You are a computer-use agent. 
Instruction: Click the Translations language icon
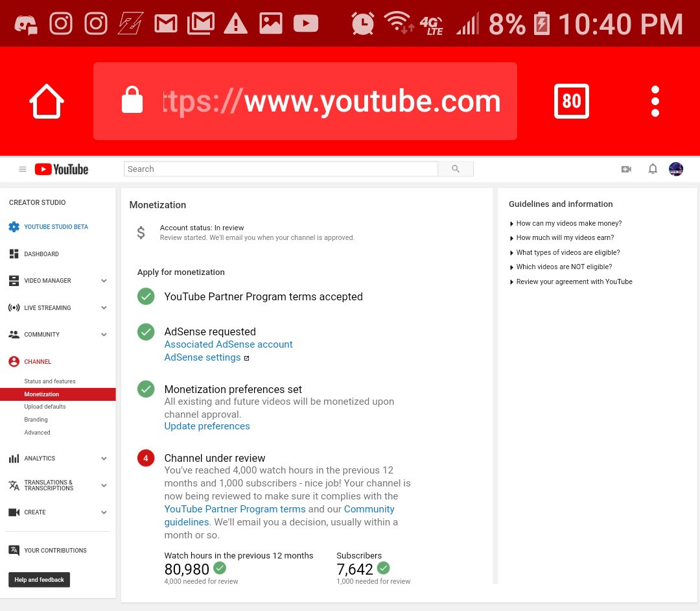pos(14,485)
